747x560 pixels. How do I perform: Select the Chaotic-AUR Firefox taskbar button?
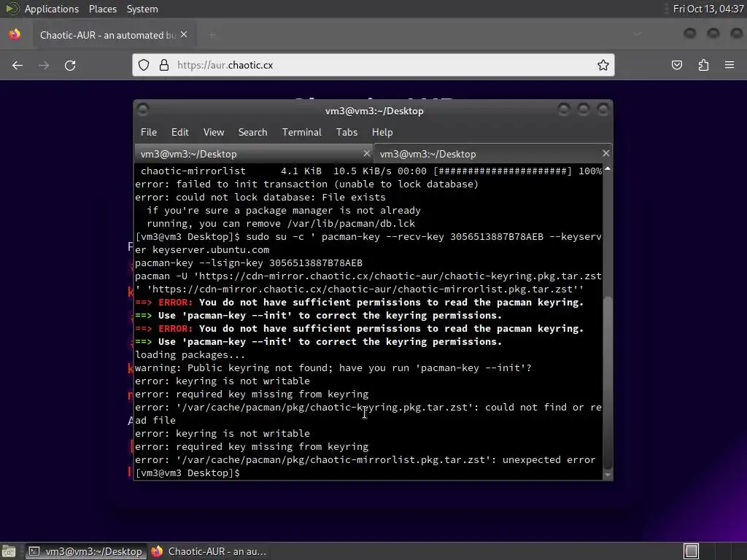click(208, 551)
